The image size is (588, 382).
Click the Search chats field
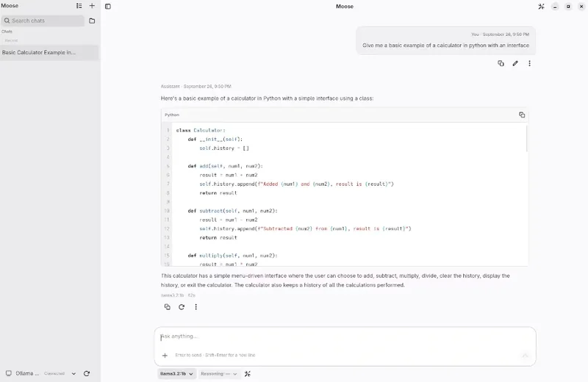point(43,21)
